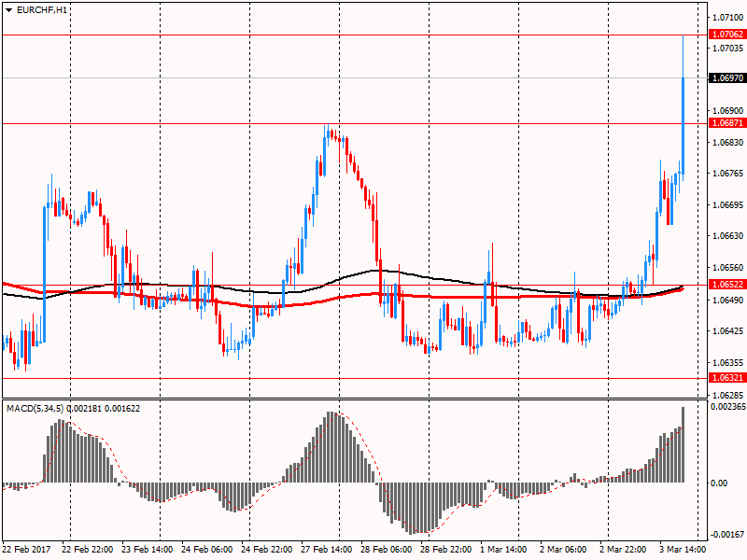Click the 0.002365 MACD scale value

pos(727,407)
